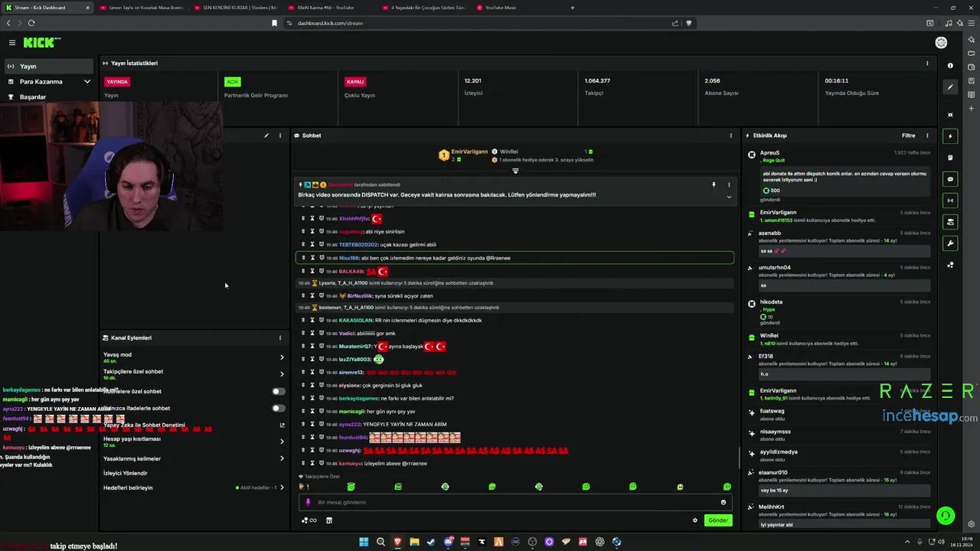This screenshot has height=551, width=980.
Task: Toggle Abonelere özel sohbet switch
Action: [x=279, y=391]
